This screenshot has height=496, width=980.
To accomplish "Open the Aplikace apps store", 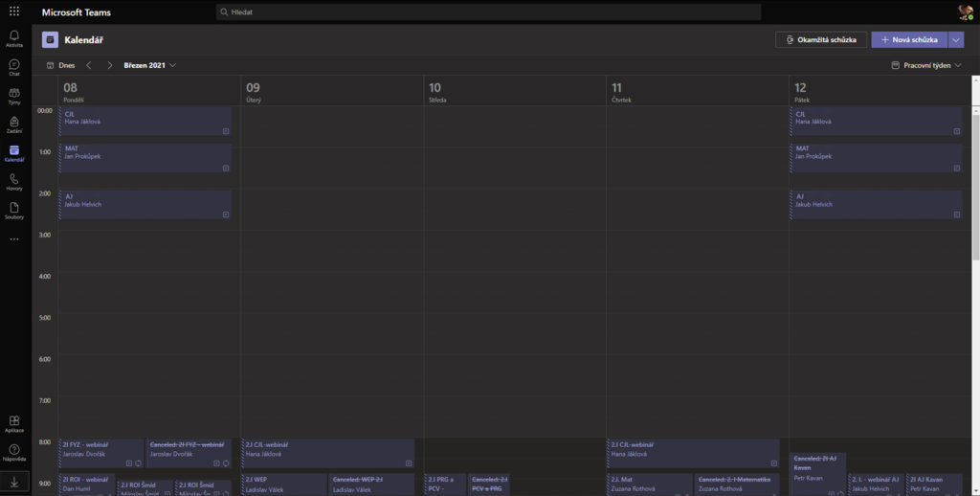I will (x=14, y=423).
